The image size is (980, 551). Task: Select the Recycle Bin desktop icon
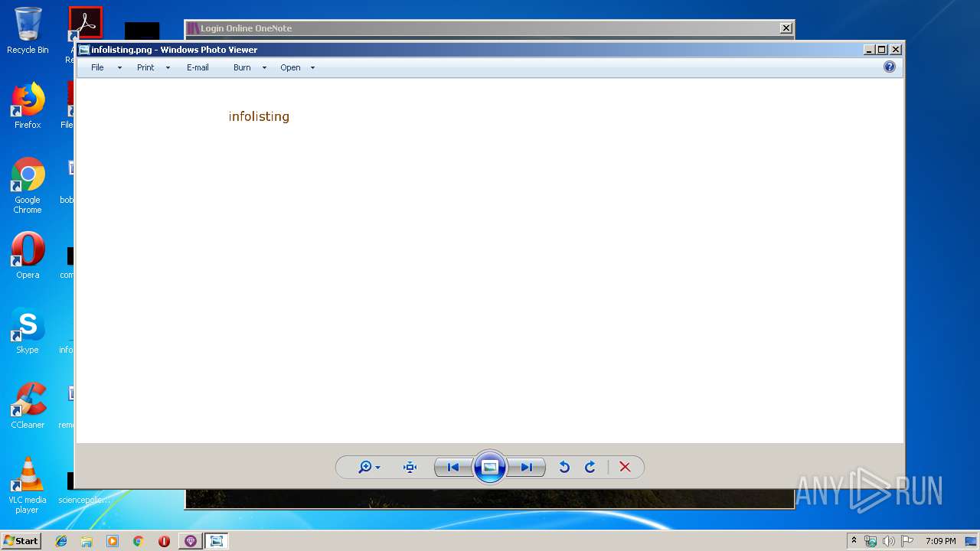click(x=28, y=31)
